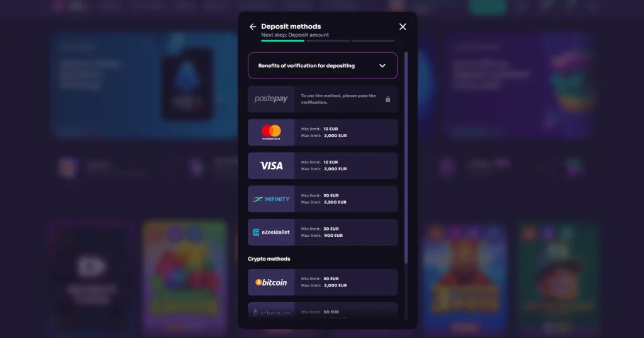The height and width of the screenshot is (338, 644).
Task: Choose the Mastercard logo
Action: (271, 133)
